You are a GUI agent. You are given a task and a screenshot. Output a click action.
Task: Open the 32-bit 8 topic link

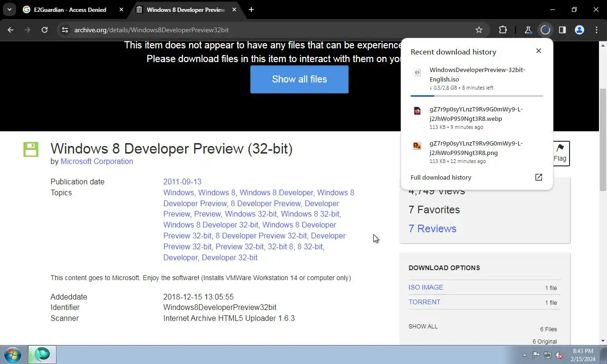[281, 246]
